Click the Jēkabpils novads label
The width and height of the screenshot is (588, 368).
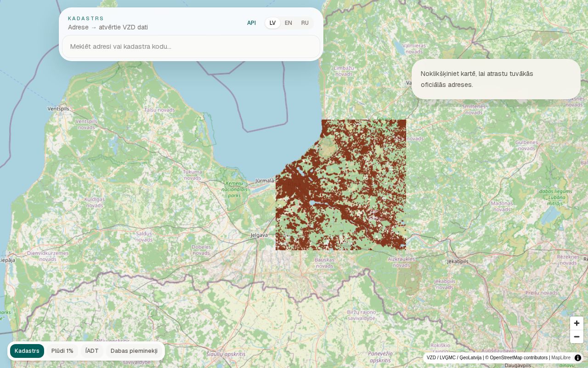445,284
